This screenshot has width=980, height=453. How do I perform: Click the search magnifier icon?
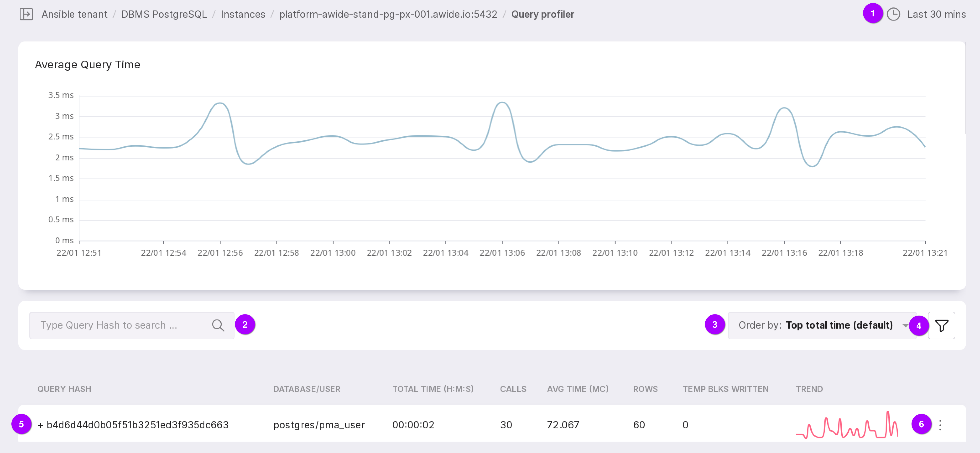(218, 325)
